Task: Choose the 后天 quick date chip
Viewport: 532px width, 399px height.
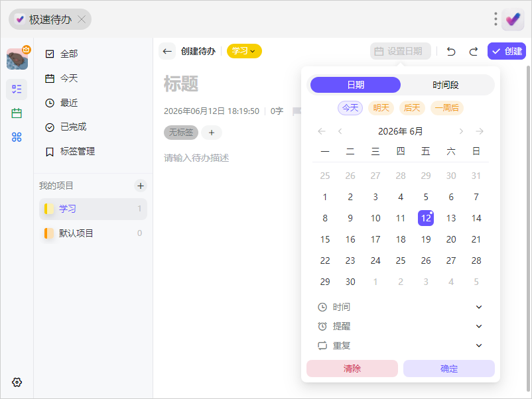Action: (412, 108)
